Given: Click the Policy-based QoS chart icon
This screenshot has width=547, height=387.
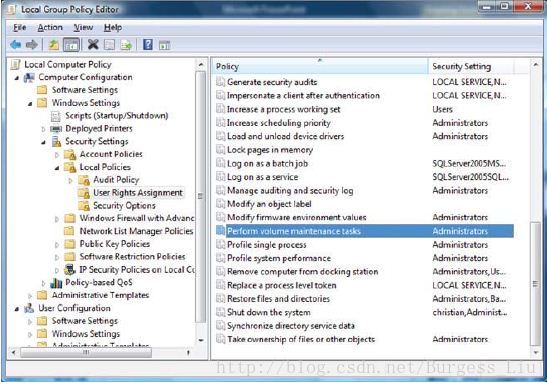Looking at the screenshot, I should (x=56, y=283).
